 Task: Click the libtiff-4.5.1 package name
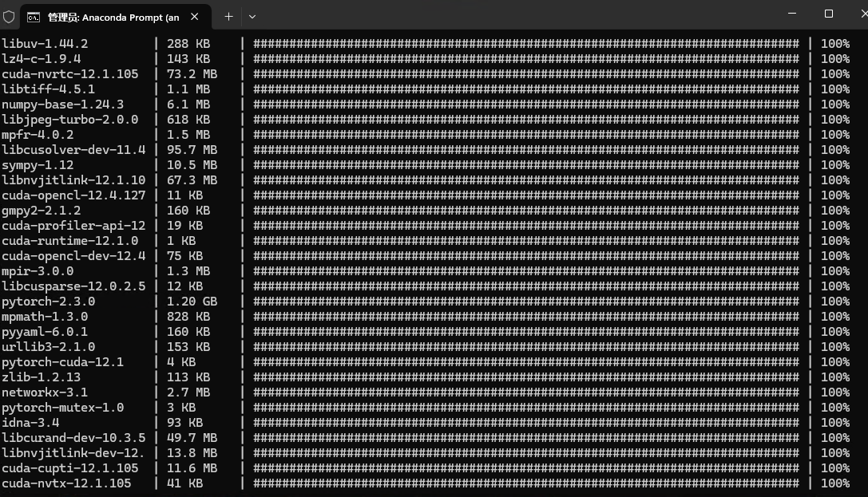(49, 89)
